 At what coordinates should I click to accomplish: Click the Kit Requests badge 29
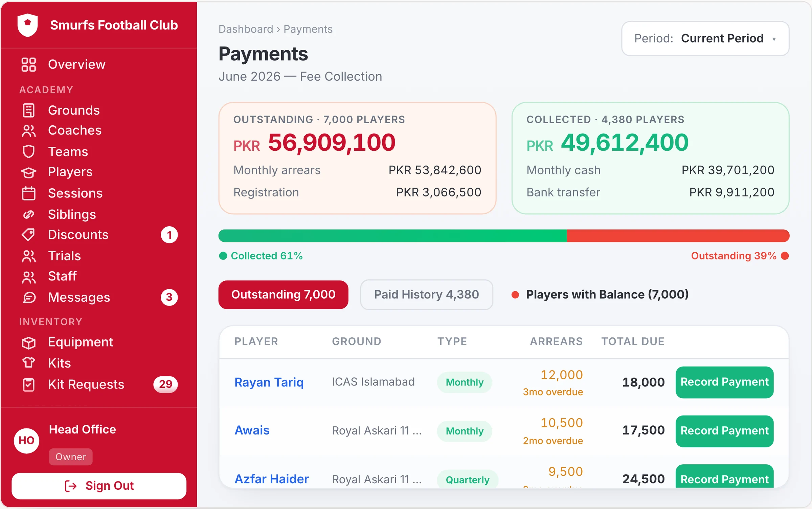pos(165,384)
